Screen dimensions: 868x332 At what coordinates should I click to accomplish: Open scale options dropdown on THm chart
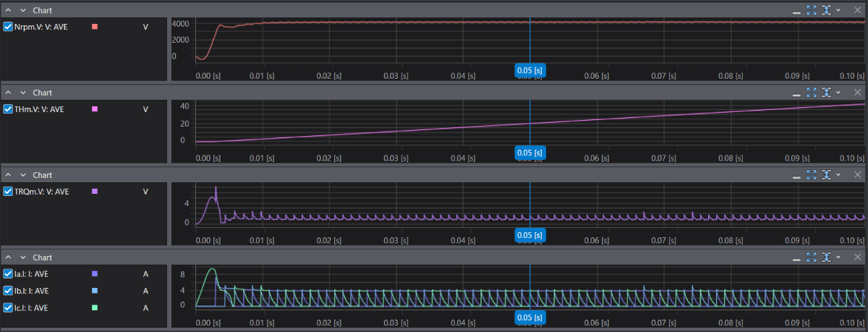click(x=838, y=93)
